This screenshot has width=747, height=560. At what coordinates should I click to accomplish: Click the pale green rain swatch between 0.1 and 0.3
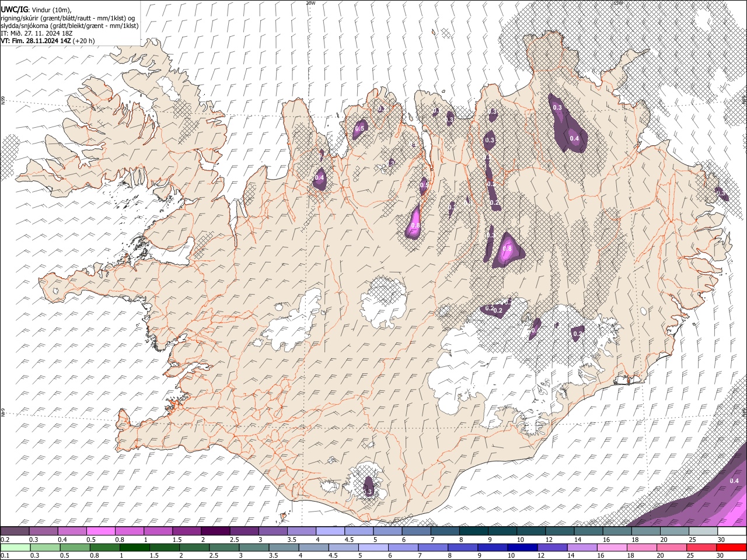click(15, 548)
